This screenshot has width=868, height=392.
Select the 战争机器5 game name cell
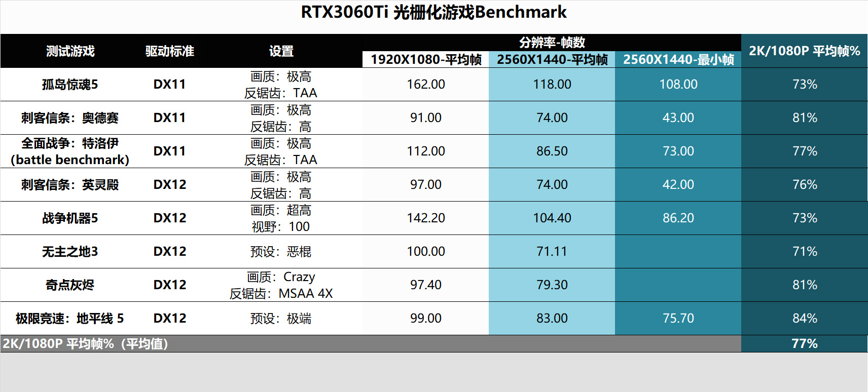(x=70, y=218)
